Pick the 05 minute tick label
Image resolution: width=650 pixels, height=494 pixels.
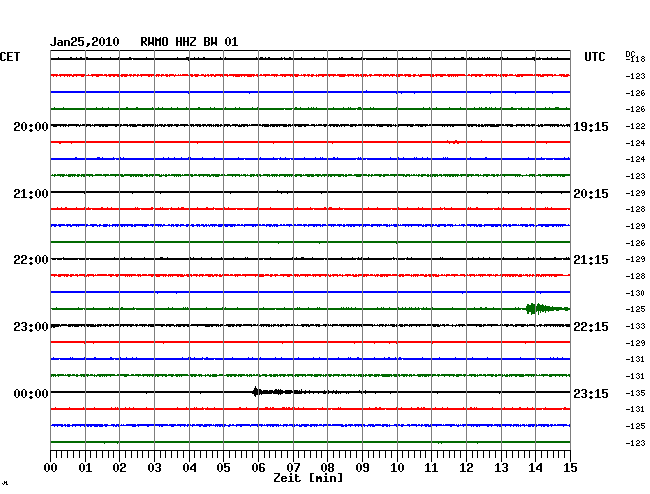[223, 467]
